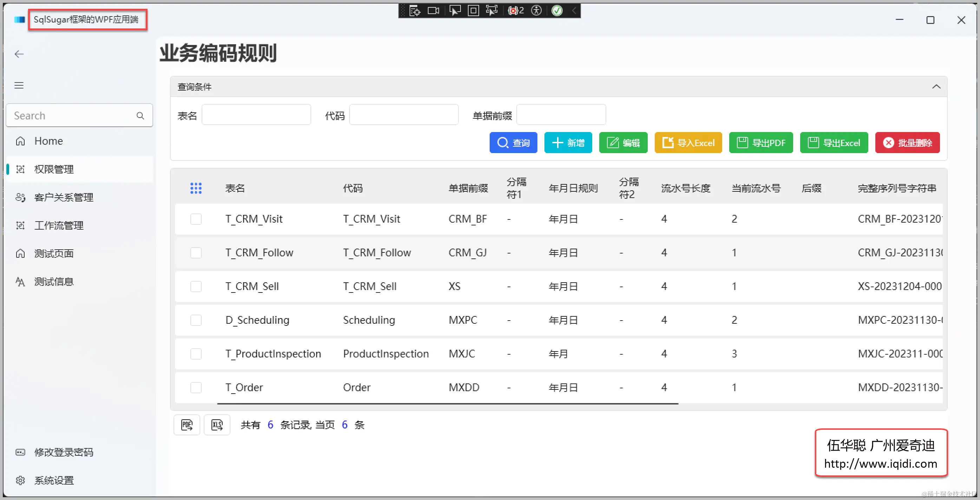Select 权限管理 in the sidebar menu

coord(54,169)
